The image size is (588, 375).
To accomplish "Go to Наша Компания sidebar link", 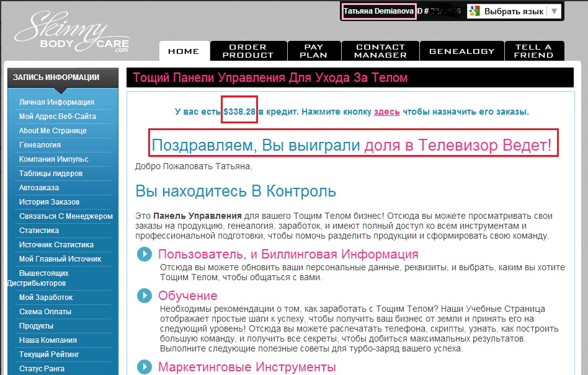I will tap(48, 340).
